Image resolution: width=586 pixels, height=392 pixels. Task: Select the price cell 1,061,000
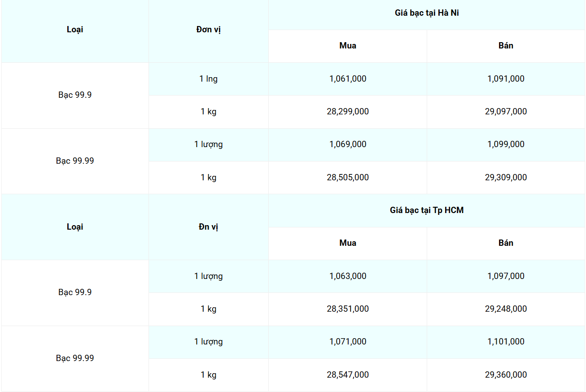click(x=348, y=79)
